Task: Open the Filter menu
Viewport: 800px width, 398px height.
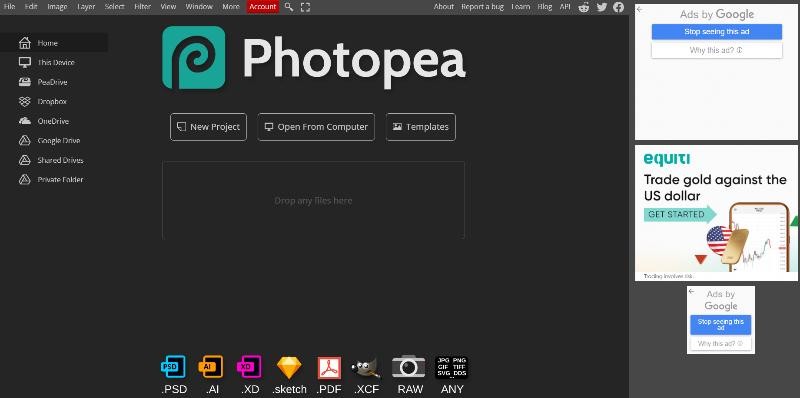Action: pos(142,7)
